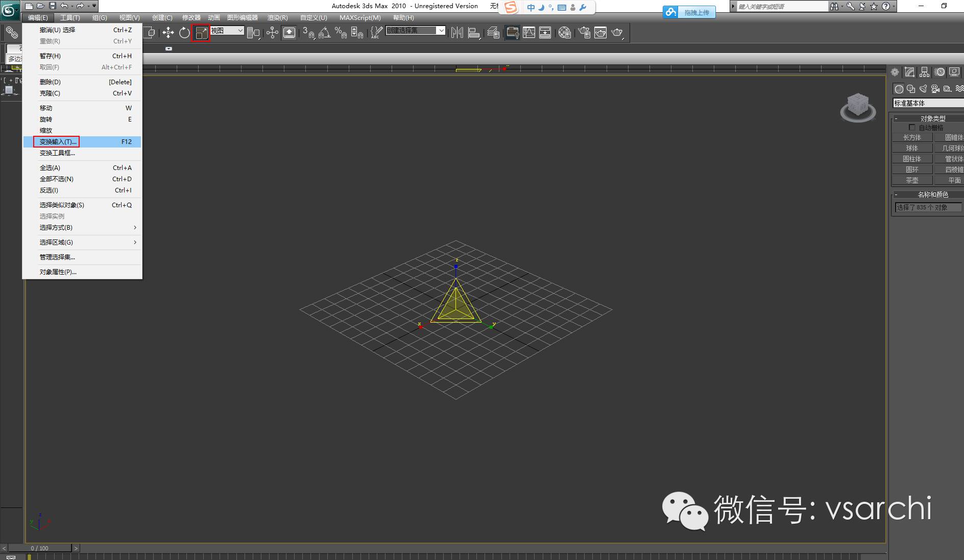Select the Helpers category tape icon
This screenshot has height=560, width=964.
948,89
